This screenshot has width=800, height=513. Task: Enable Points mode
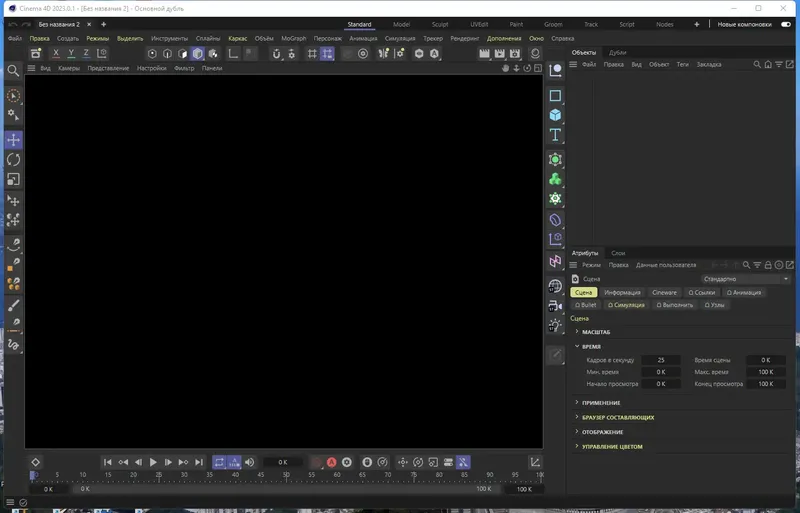click(152, 54)
